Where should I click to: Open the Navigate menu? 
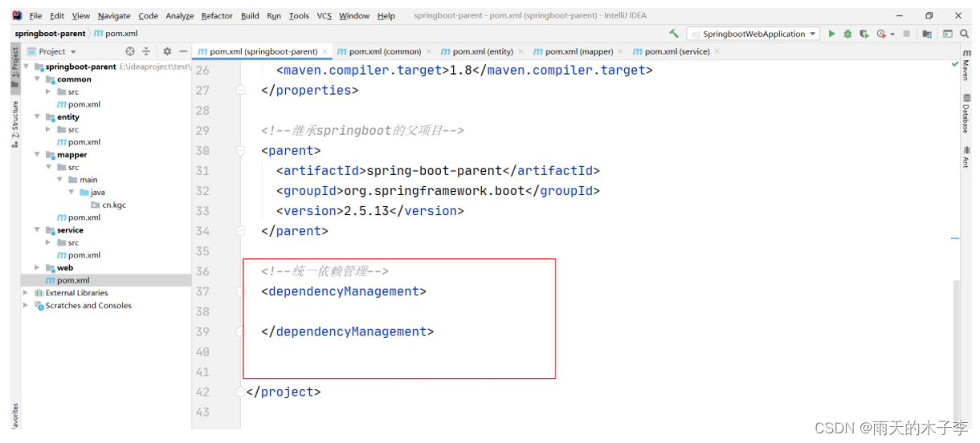pyautogui.click(x=114, y=15)
